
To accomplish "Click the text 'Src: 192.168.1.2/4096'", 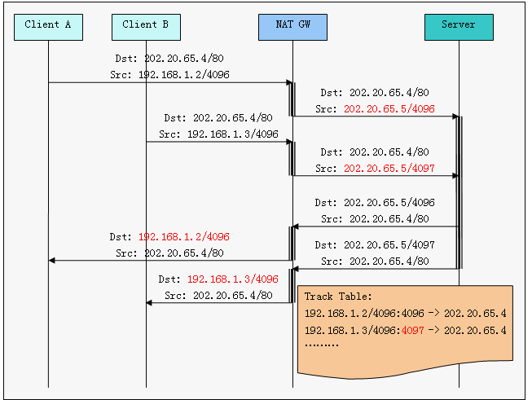I will pos(169,75).
